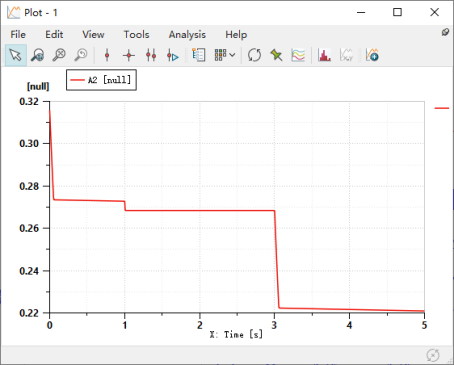Screen dimensions: 454x365
Task: Add a crosshair cursor marker
Action: pos(129,55)
